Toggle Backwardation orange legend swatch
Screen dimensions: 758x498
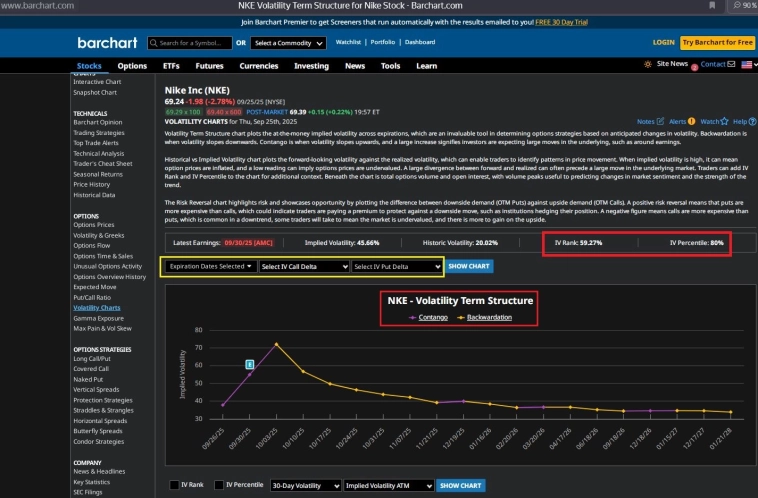[459, 316]
